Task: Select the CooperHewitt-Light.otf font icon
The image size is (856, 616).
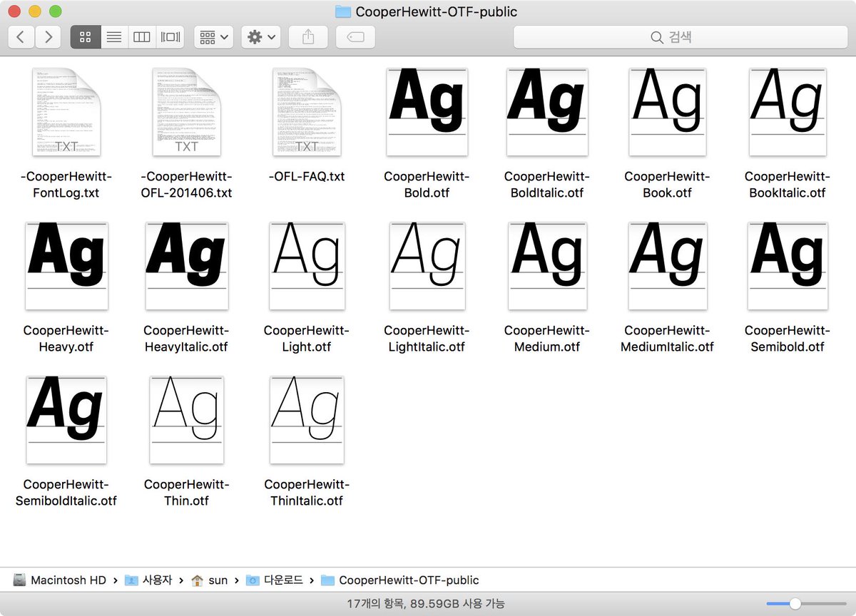Action: coord(307,266)
